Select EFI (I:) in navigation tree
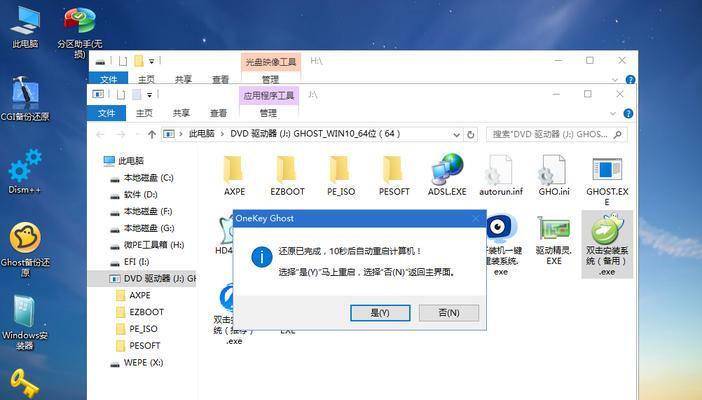 (130, 262)
